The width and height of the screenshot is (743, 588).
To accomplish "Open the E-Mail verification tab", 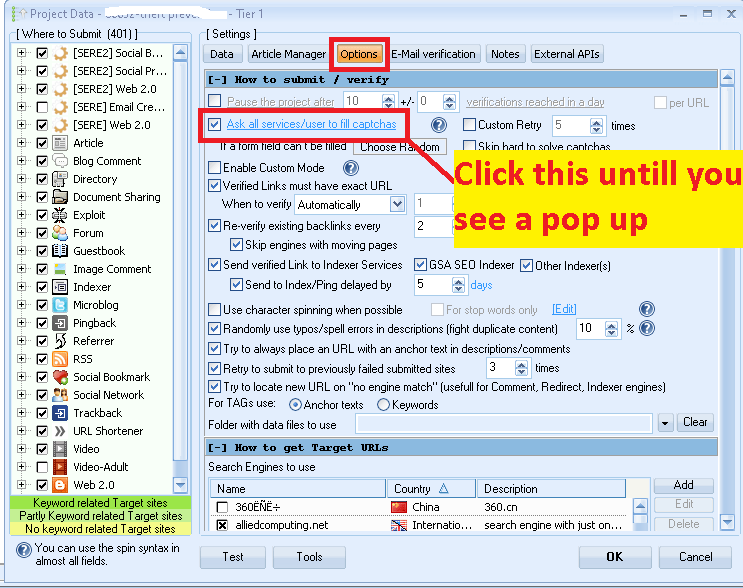I will click(x=434, y=54).
